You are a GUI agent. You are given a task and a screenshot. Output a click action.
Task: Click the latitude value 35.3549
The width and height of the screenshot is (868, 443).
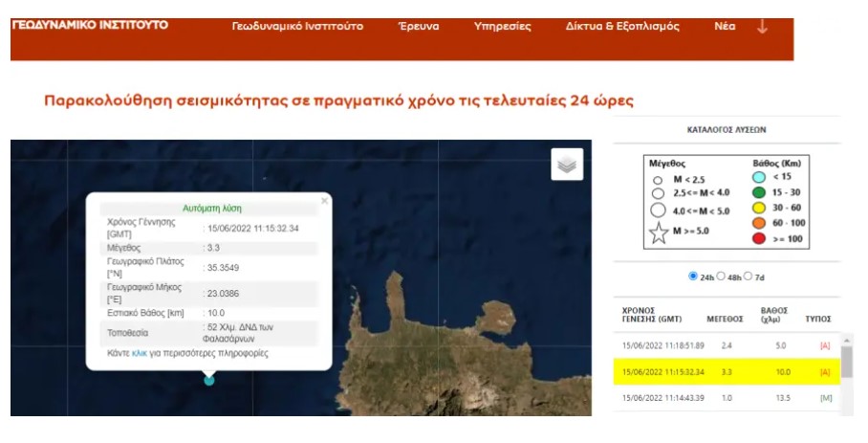(223, 268)
